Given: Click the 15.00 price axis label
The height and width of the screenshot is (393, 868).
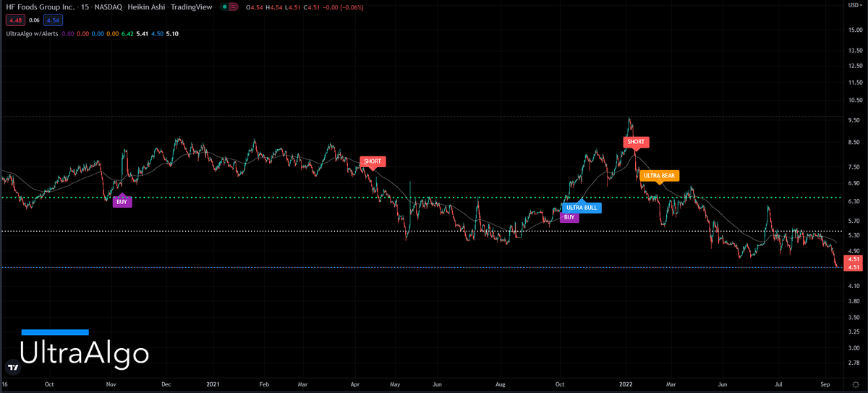Looking at the screenshot, I should [856, 30].
